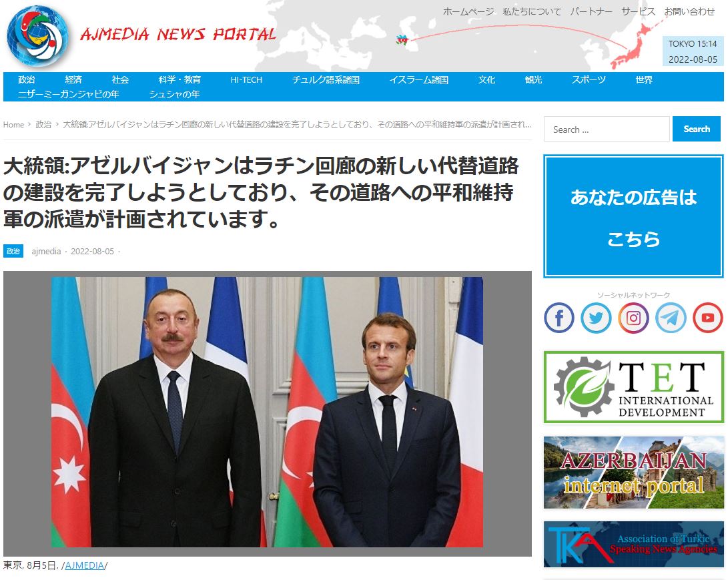Open the TET International Development banner

[634, 387]
